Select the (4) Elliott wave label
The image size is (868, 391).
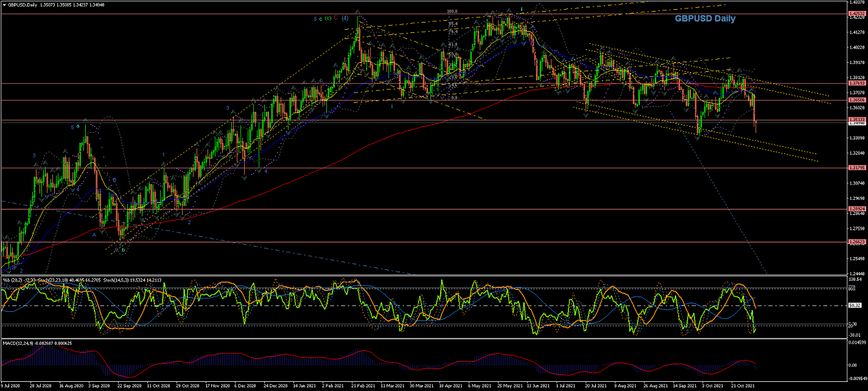pyautogui.click(x=345, y=18)
